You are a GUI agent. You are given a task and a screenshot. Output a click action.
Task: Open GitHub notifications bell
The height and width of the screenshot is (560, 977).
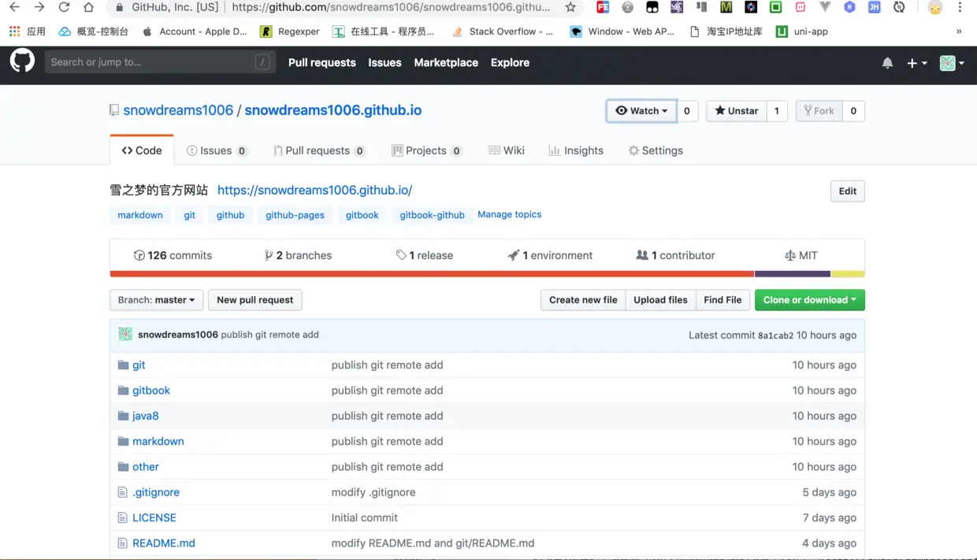point(887,63)
